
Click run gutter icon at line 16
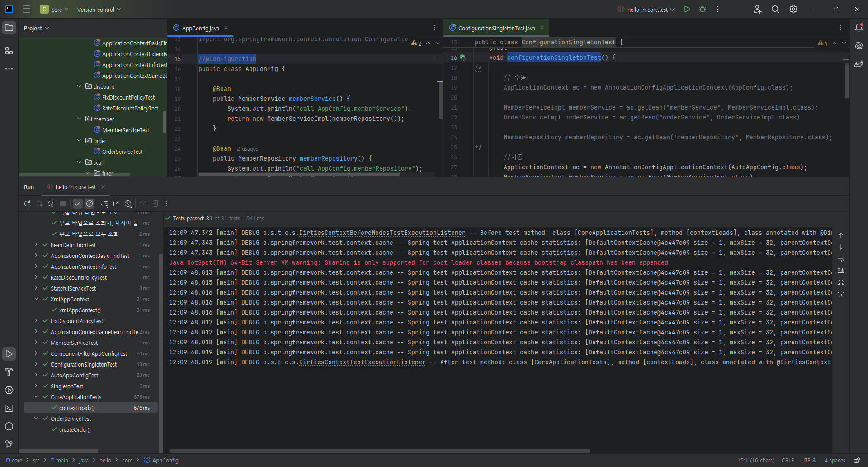pos(462,57)
